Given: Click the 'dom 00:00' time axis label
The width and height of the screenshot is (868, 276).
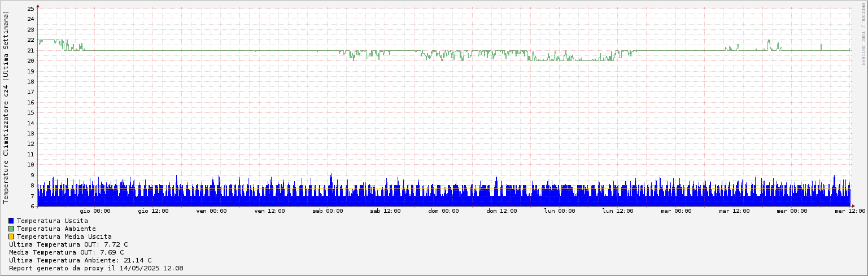Looking at the screenshot, I should tap(443, 211).
